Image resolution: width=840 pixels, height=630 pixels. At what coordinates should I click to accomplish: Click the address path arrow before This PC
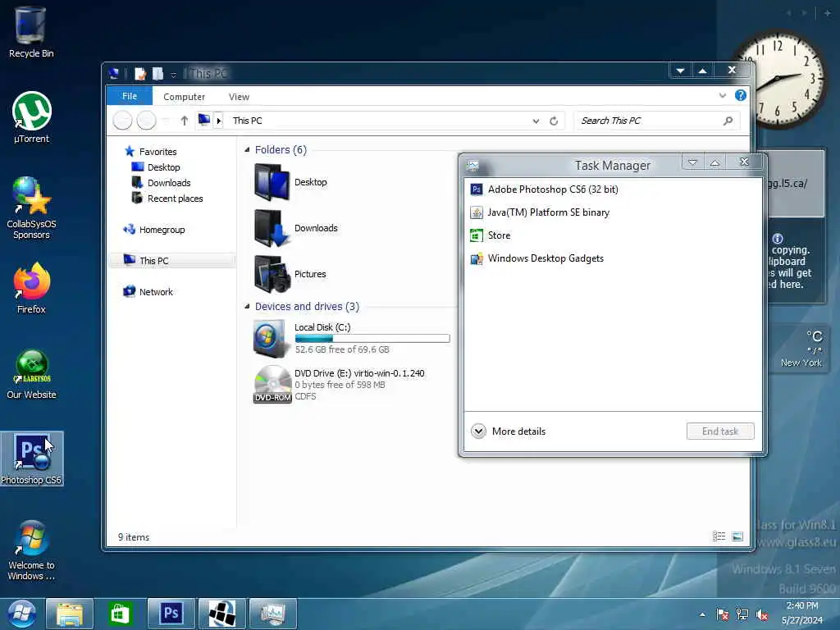pyautogui.click(x=218, y=121)
